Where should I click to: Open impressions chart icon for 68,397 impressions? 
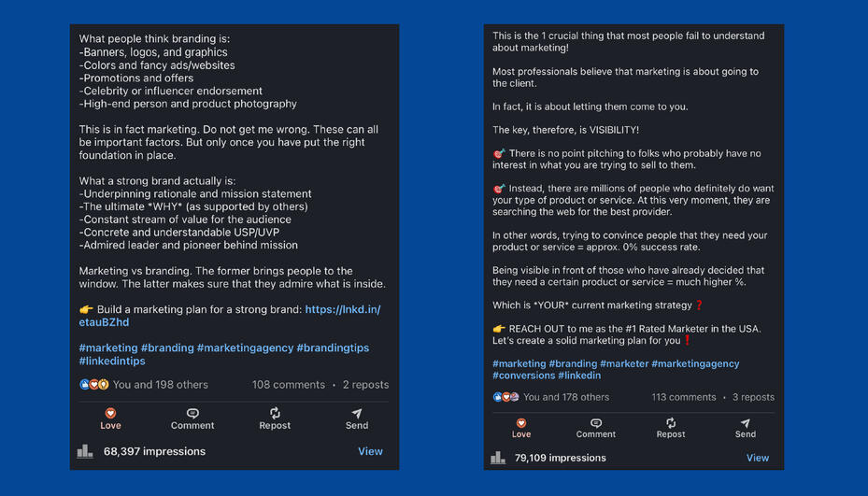coord(85,451)
